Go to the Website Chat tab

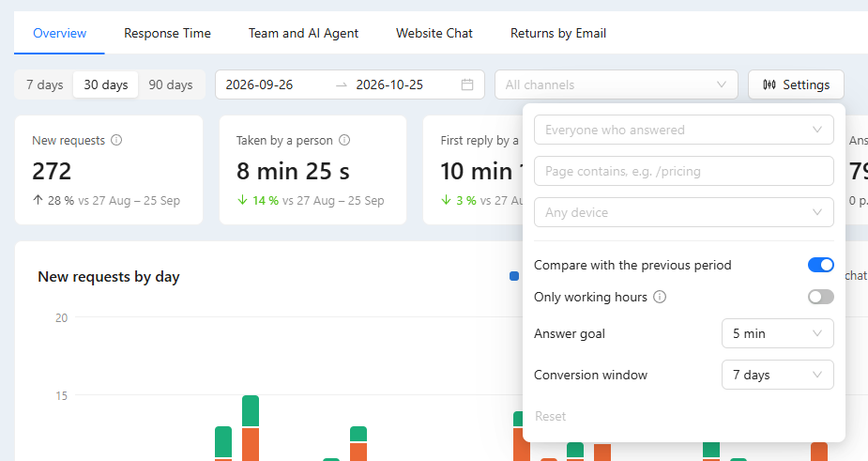[434, 33]
